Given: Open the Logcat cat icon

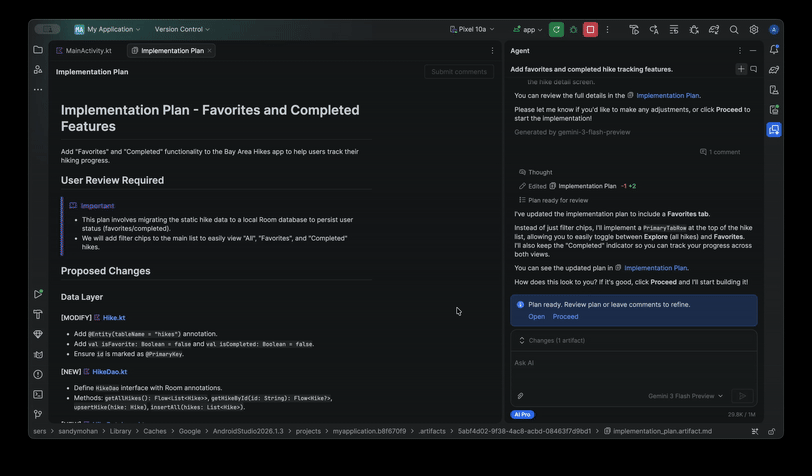Looking at the screenshot, I should (x=38, y=354).
